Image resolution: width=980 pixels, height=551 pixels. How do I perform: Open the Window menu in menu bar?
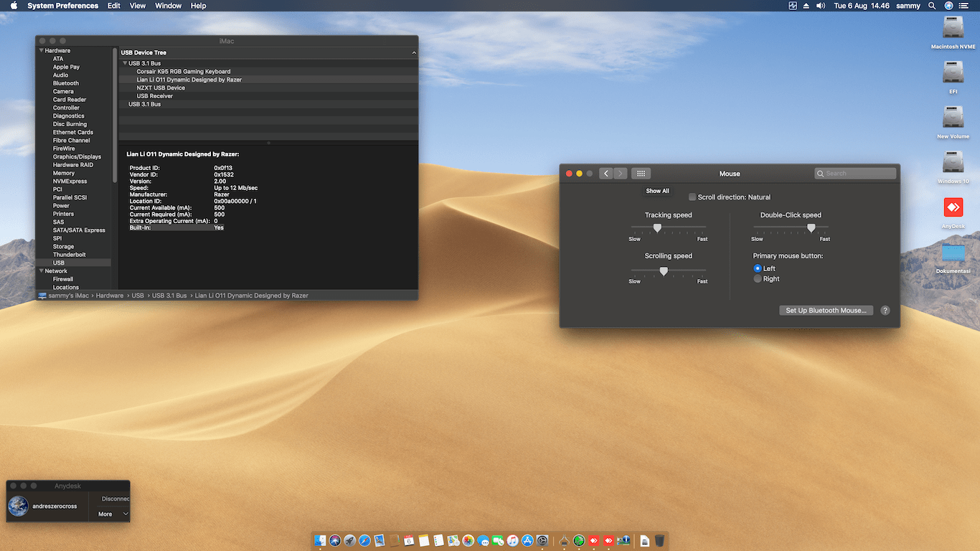coord(168,6)
